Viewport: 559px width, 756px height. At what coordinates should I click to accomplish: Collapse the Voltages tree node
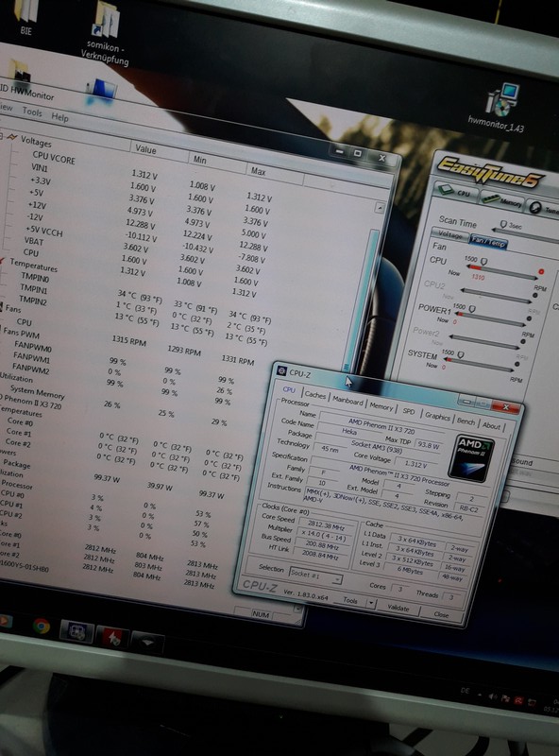[2, 135]
